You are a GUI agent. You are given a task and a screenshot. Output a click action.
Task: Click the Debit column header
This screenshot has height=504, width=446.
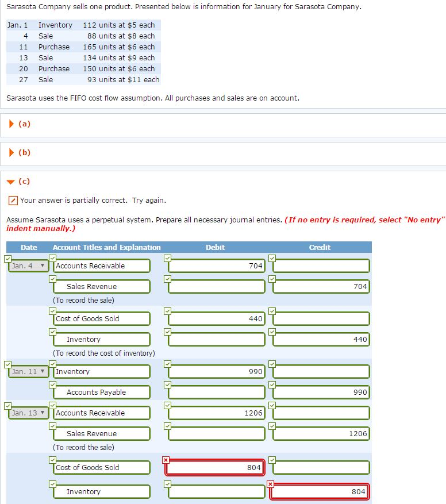tap(215, 247)
